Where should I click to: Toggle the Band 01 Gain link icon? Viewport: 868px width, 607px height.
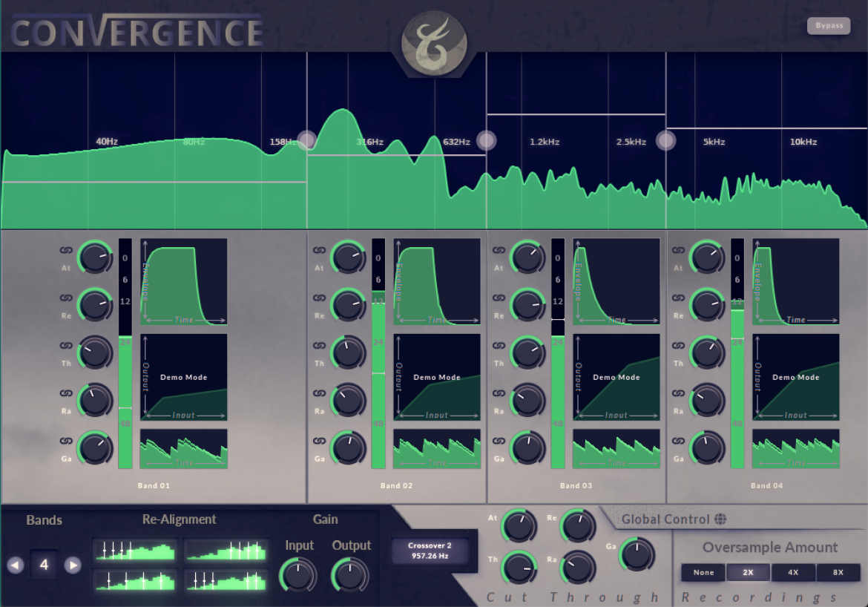tap(66, 441)
